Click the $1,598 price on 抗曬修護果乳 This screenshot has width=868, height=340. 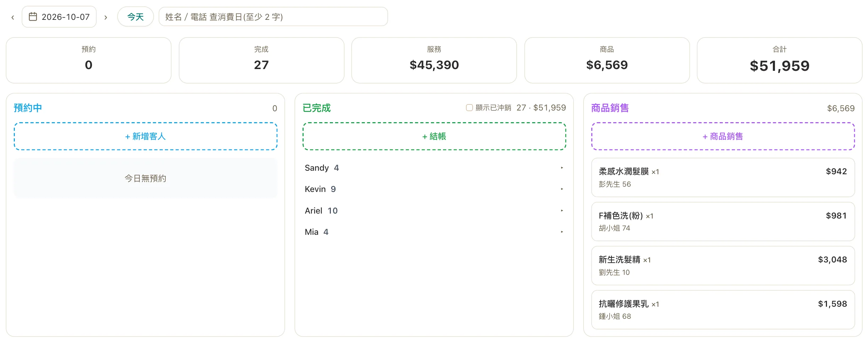pos(832,304)
